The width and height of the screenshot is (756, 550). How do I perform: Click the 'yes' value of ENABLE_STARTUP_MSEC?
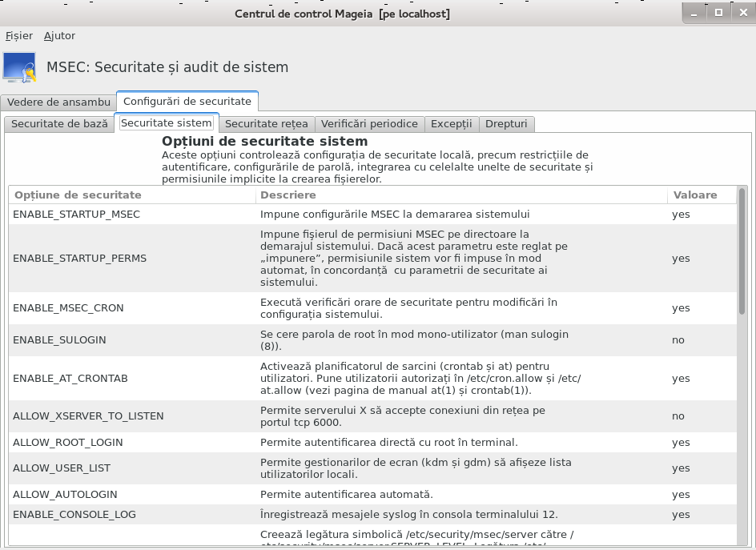(x=681, y=215)
